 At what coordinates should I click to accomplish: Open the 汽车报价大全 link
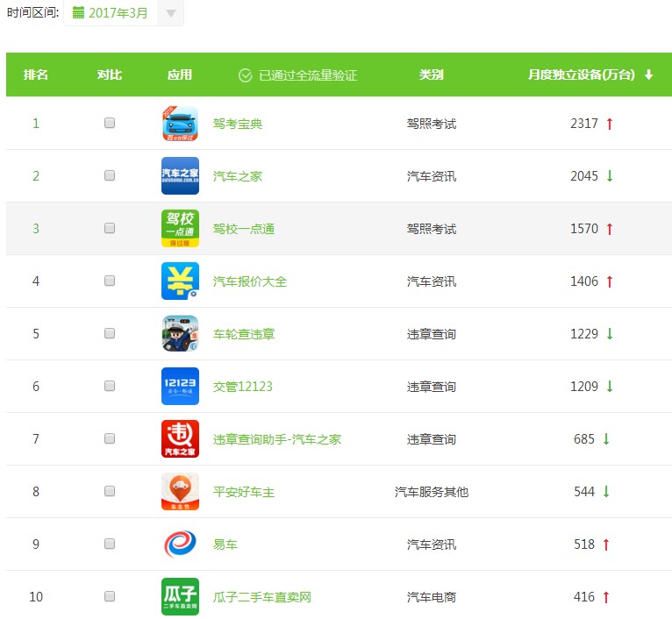pyautogui.click(x=250, y=281)
